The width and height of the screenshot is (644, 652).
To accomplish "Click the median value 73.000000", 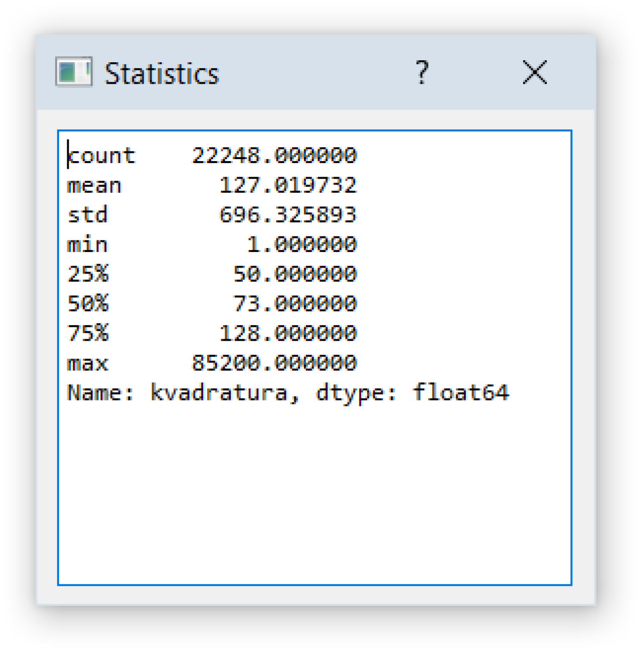I will pos(295,304).
